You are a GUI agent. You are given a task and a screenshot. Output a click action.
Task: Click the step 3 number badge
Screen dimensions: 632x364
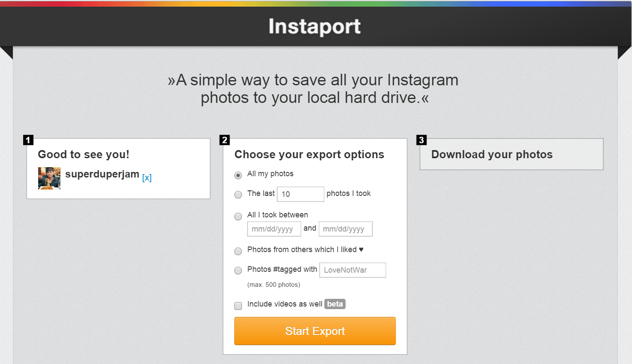pos(421,140)
